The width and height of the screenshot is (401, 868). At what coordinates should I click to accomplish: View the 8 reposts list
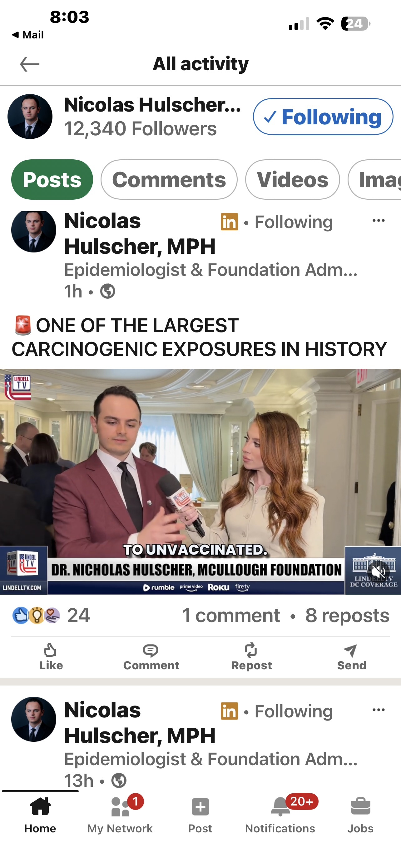coord(347,616)
